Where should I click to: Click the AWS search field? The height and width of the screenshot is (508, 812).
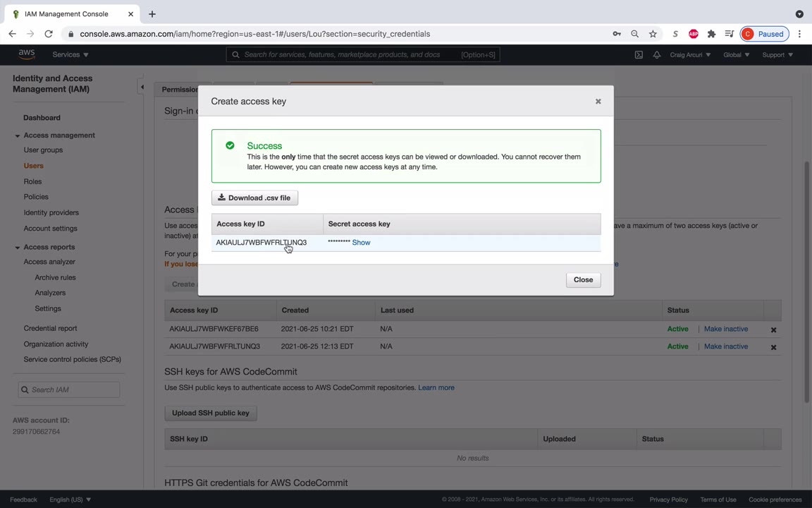pyautogui.click(x=363, y=54)
